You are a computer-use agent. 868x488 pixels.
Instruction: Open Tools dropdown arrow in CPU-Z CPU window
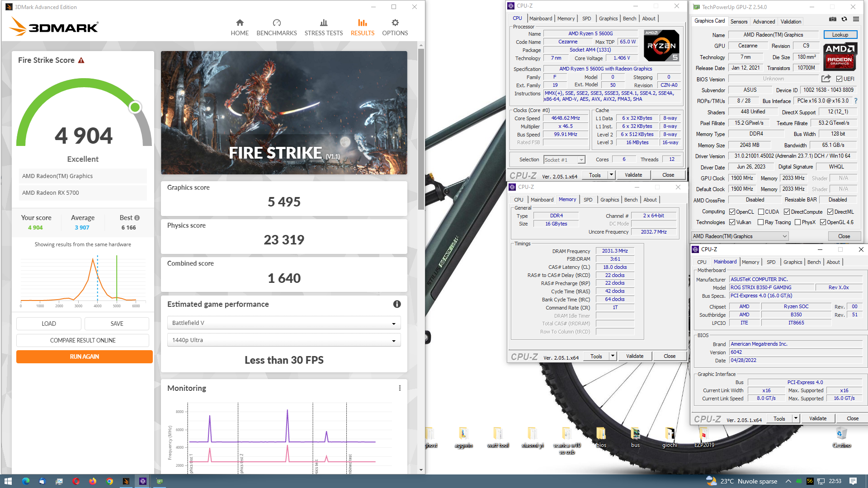(611, 175)
